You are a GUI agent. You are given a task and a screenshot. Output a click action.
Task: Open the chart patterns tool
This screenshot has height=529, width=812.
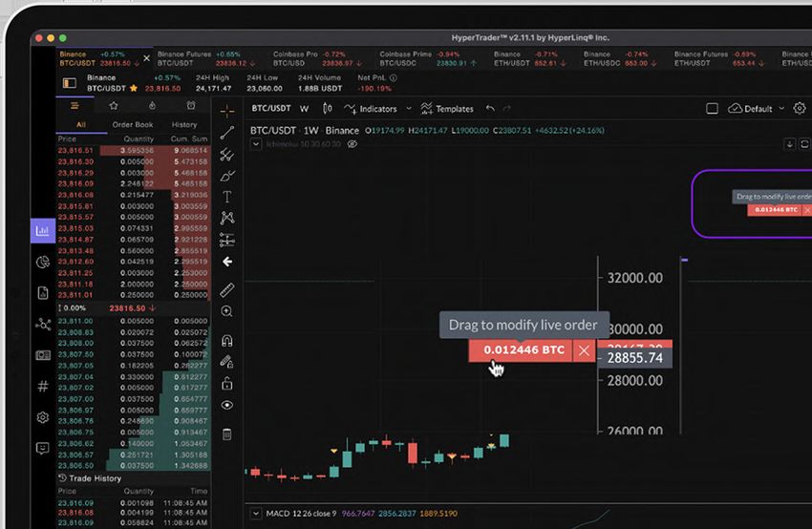point(226,218)
